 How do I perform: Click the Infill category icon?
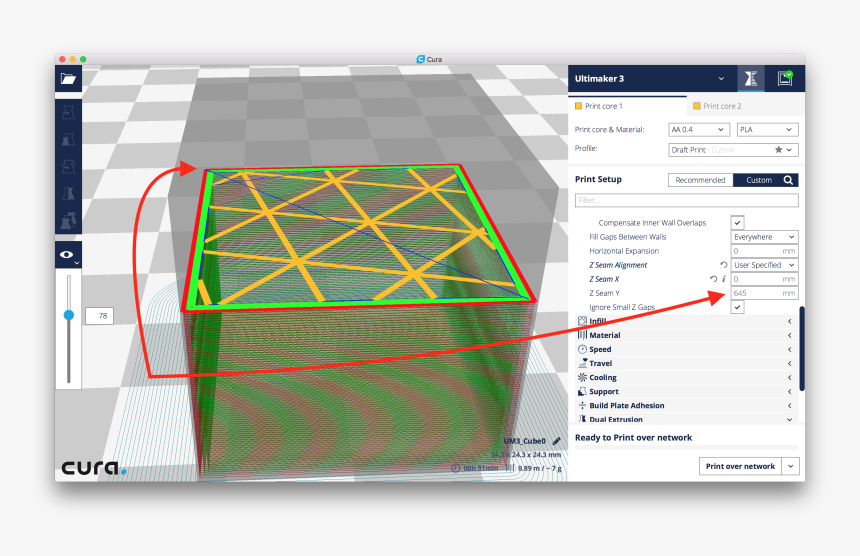[x=582, y=321]
